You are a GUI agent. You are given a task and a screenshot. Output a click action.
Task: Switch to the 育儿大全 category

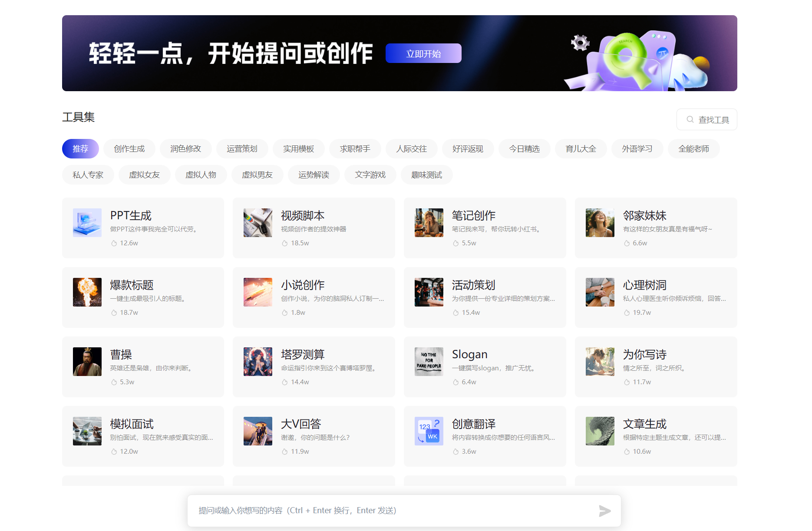(581, 149)
